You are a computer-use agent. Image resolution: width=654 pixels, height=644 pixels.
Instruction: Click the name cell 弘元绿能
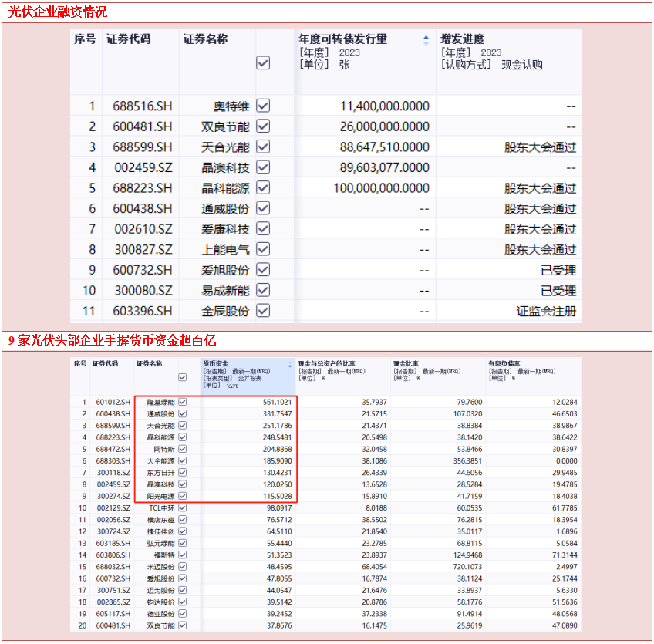pyautogui.click(x=161, y=543)
